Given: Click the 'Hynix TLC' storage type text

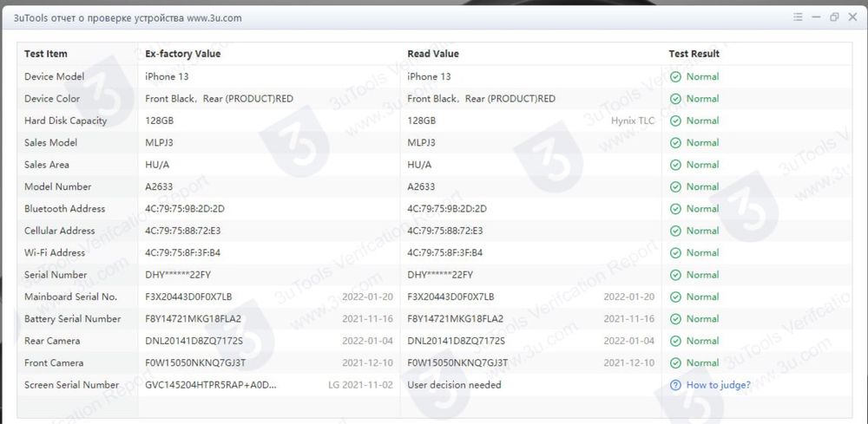Looking at the screenshot, I should pos(633,121).
